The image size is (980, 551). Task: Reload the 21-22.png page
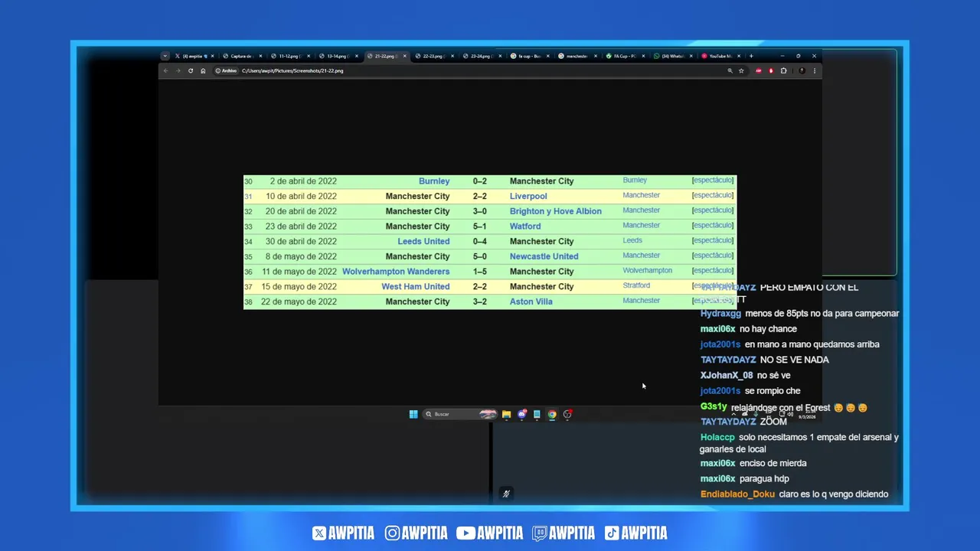pos(191,70)
